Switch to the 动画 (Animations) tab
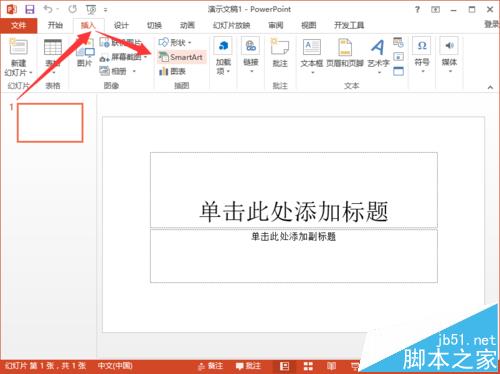This screenshot has height=374, width=500. click(187, 25)
